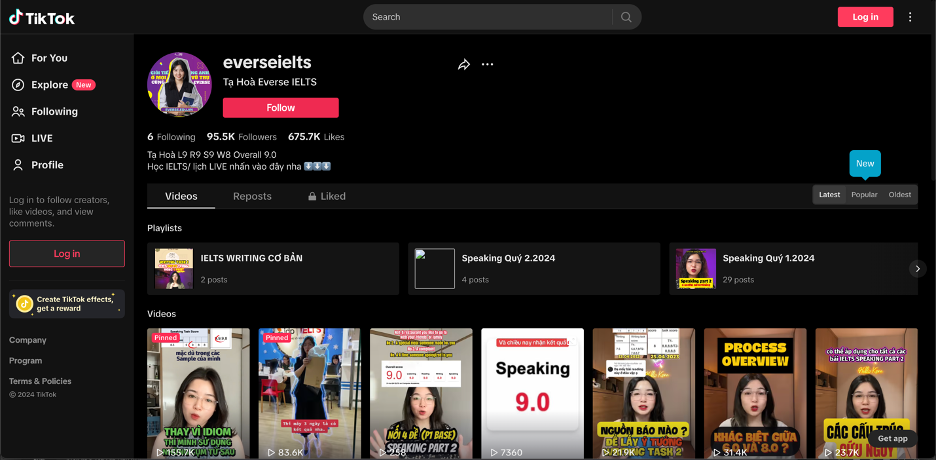Screen dimensions: 936x460
Task: Click the Explore compass icon
Action: click(x=19, y=85)
